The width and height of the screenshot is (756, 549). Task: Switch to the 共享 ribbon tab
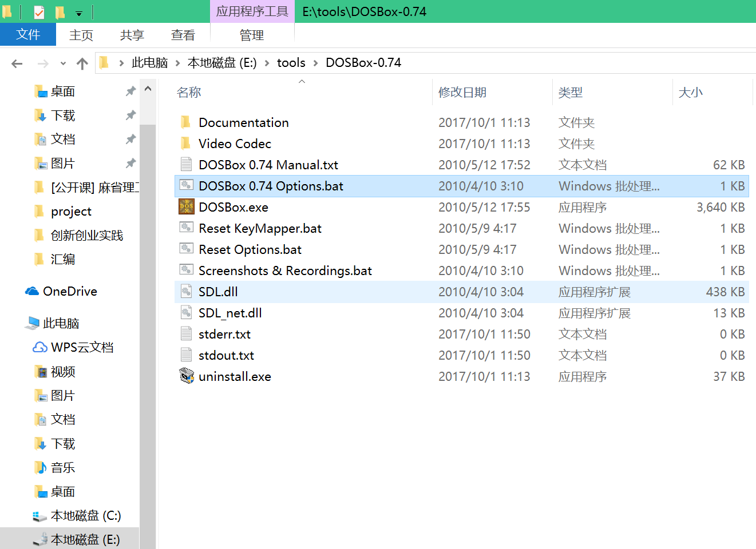tap(132, 35)
